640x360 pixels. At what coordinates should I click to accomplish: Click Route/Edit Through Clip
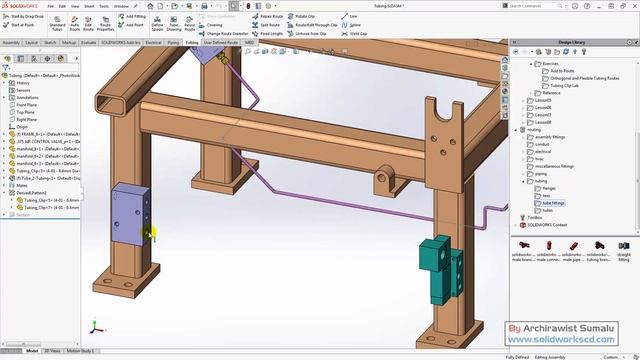click(x=312, y=25)
